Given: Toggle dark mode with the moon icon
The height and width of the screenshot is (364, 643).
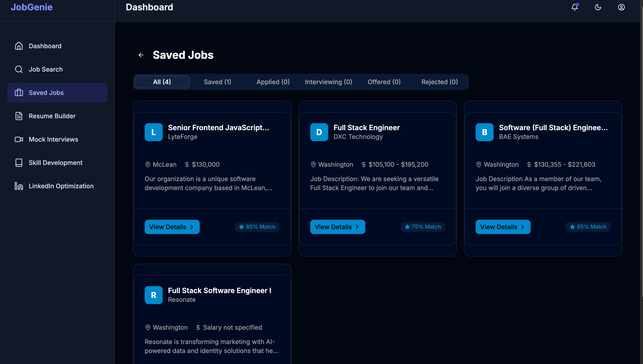Looking at the screenshot, I should coord(598,7).
